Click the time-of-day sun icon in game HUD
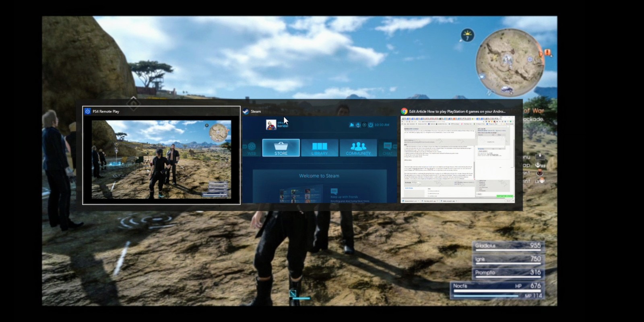Screen dimensions: 644x322 [467, 35]
